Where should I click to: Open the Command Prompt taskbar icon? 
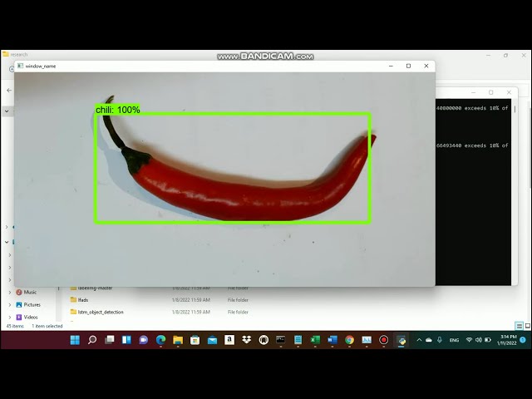click(x=281, y=340)
